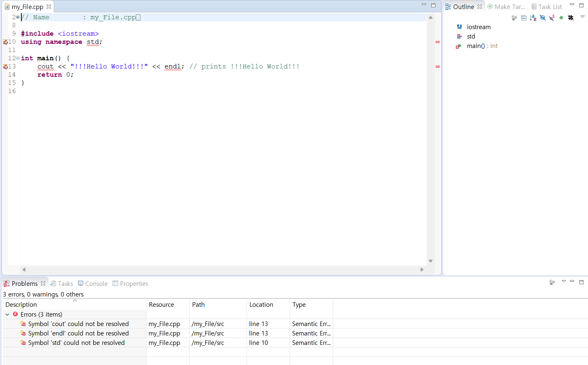Click editor horizontal scrollbar right arrow
This screenshot has width=588, height=365.
pos(422,269)
